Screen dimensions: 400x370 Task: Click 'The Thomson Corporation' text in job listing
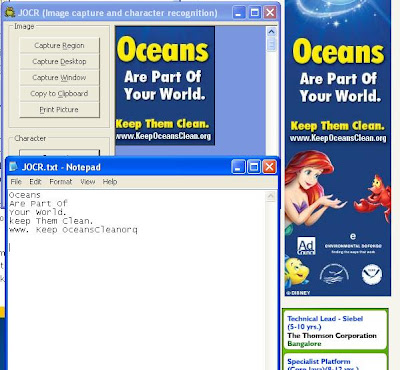point(332,336)
